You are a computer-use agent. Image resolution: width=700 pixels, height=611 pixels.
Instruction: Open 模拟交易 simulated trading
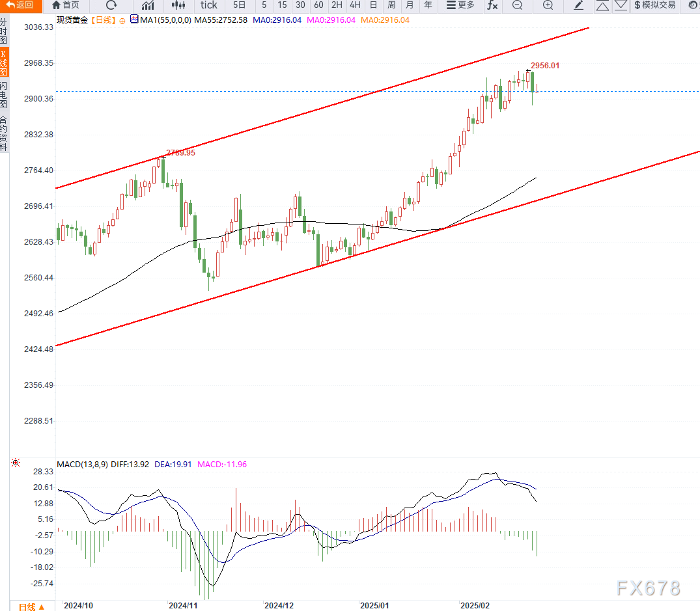click(654, 5)
